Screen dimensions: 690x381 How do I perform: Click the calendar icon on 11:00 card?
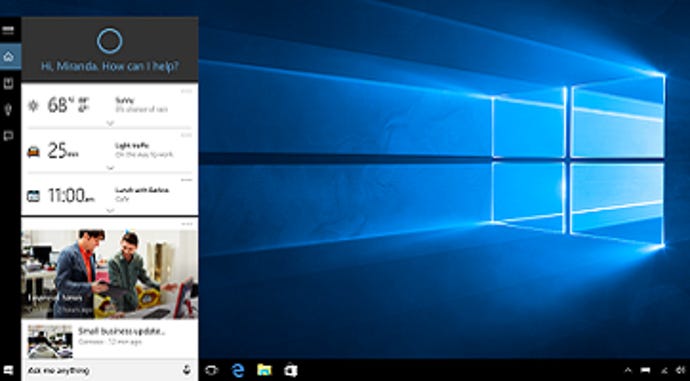coord(33,196)
